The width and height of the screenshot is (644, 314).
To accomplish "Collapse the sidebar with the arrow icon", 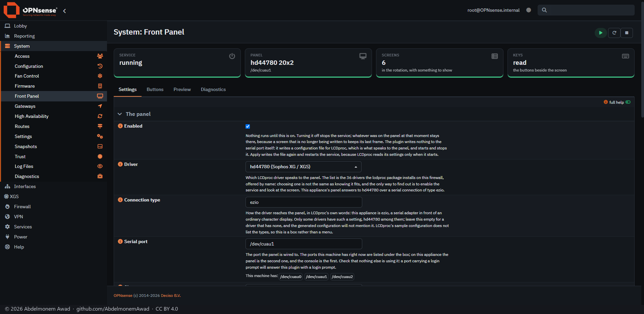I will 64,11.
